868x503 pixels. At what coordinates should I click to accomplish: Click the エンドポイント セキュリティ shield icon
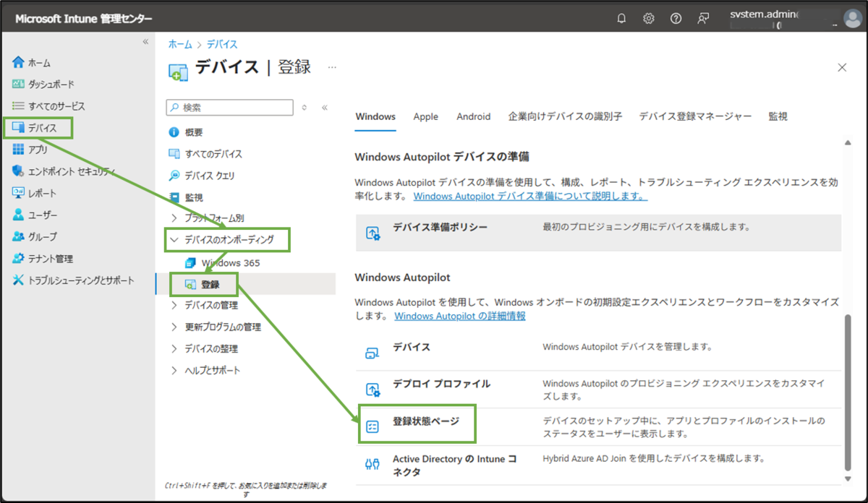(19, 171)
